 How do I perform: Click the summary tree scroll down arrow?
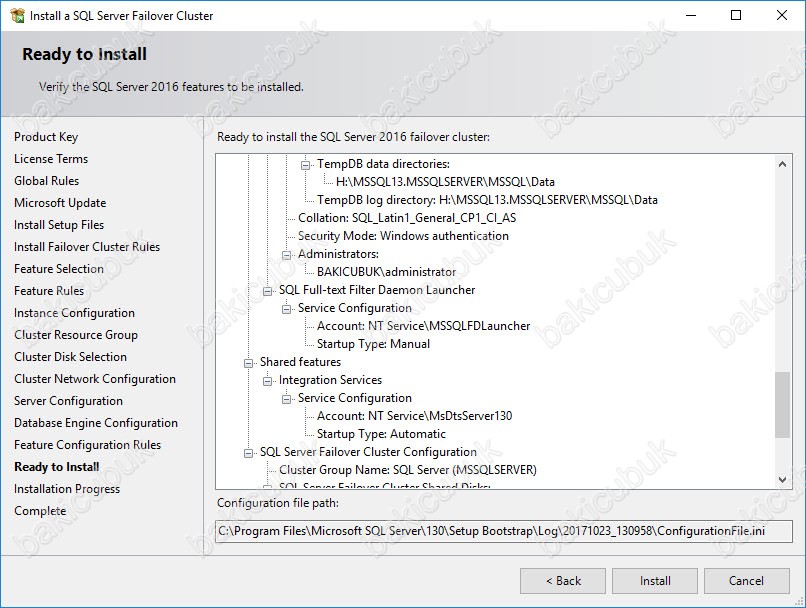coord(782,480)
